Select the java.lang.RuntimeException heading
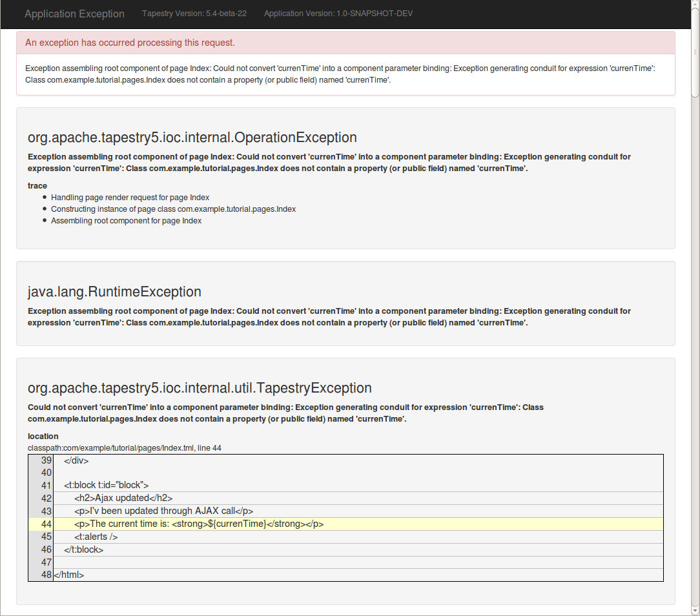700x616 pixels. coord(114,292)
